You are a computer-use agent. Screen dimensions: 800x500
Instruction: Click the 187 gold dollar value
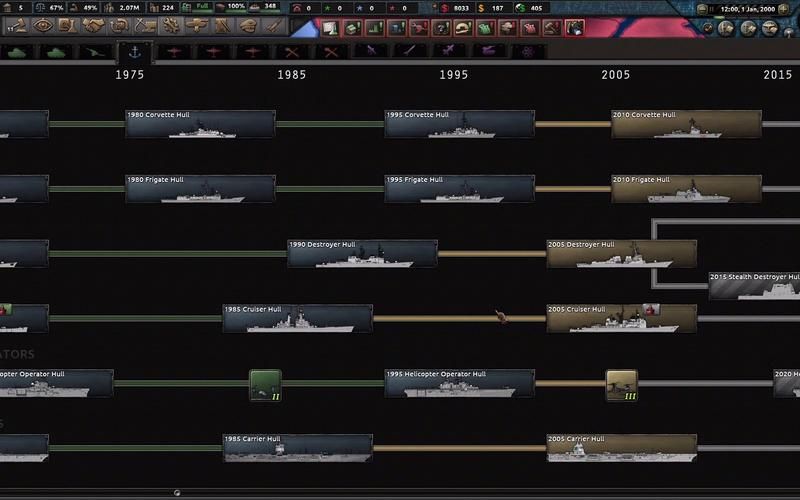pyautogui.click(x=492, y=8)
